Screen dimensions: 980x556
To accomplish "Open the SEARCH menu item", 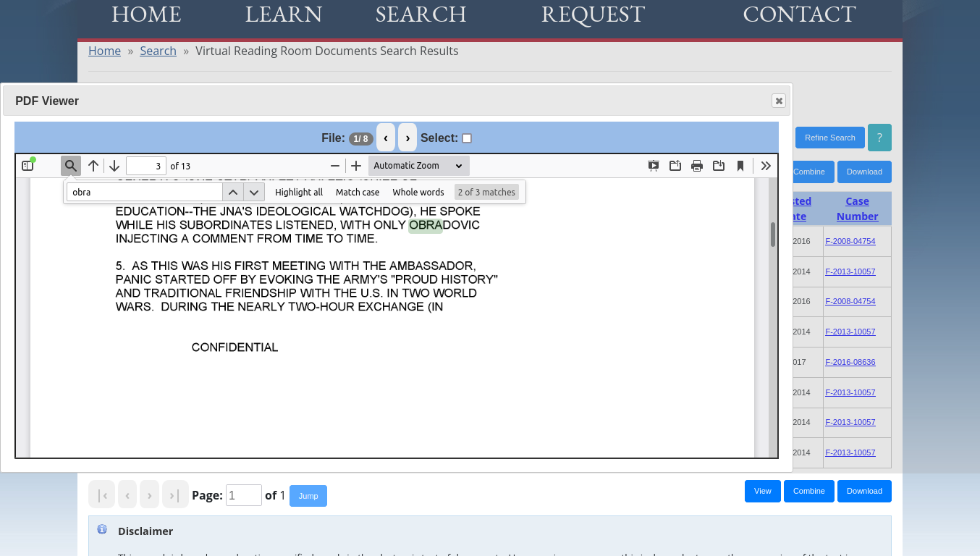I will 421,14.
